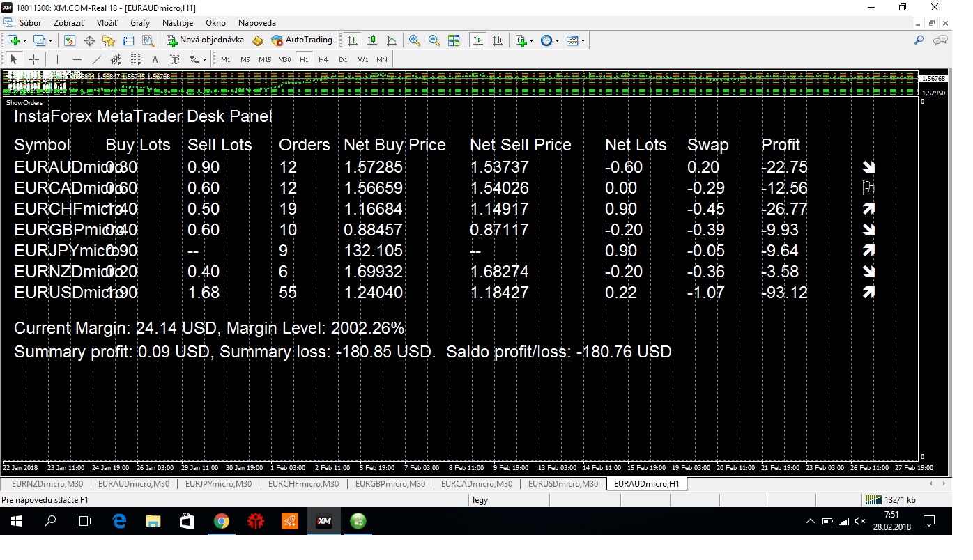
Task: Switch to EURUSDmicro,M30 chart tab
Action: click(563, 484)
